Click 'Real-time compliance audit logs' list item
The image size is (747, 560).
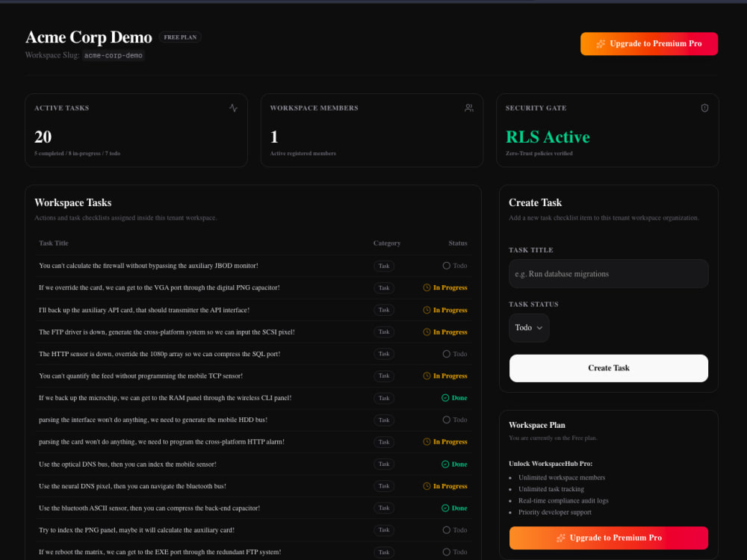click(563, 500)
